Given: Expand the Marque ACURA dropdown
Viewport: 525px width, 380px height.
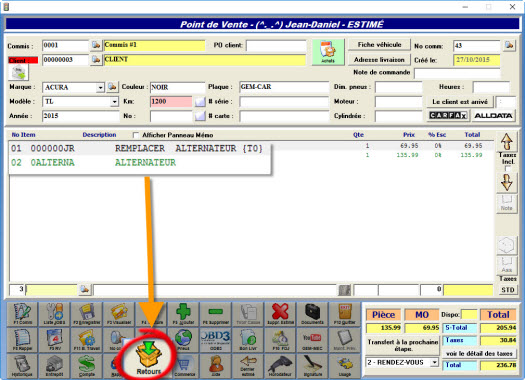Looking at the screenshot, I should tap(100, 88).
